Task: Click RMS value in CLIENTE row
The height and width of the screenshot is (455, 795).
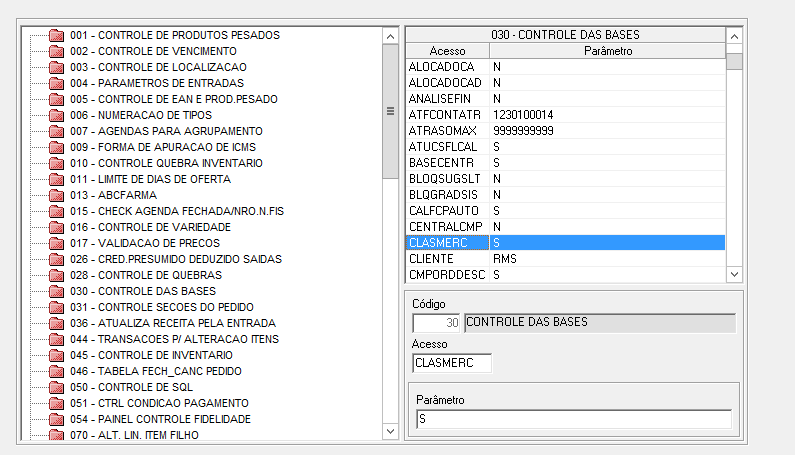Action: coord(504,259)
